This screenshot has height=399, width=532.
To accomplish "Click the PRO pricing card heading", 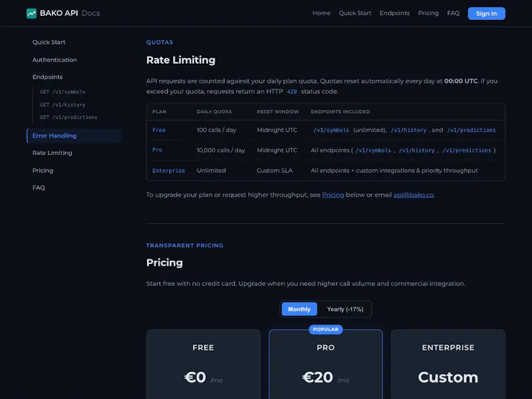I will [x=326, y=348].
